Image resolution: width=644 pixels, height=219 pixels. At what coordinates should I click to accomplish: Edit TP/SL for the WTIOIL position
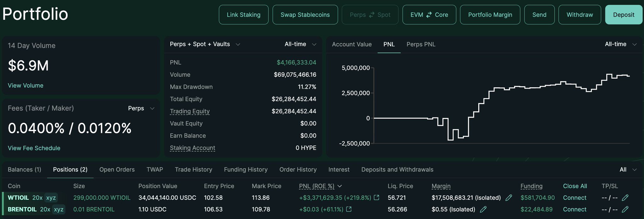click(625, 198)
